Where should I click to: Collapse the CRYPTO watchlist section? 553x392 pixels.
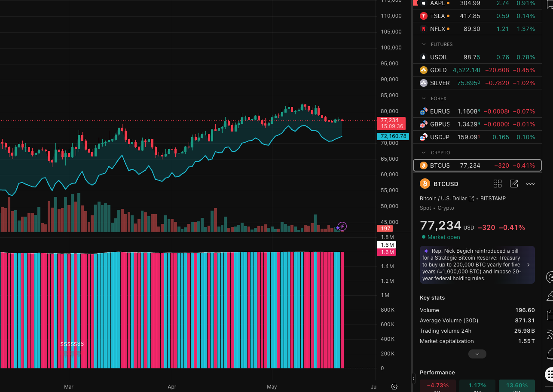(423, 153)
